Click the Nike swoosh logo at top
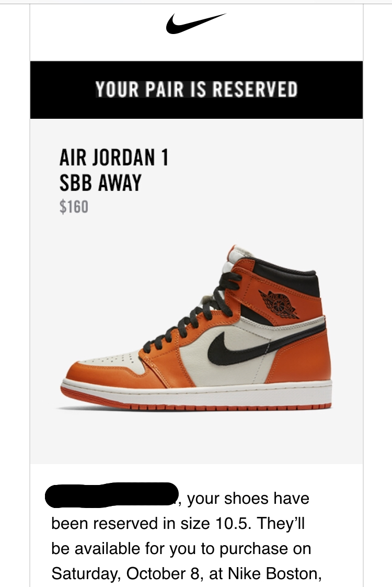 [195, 23]
